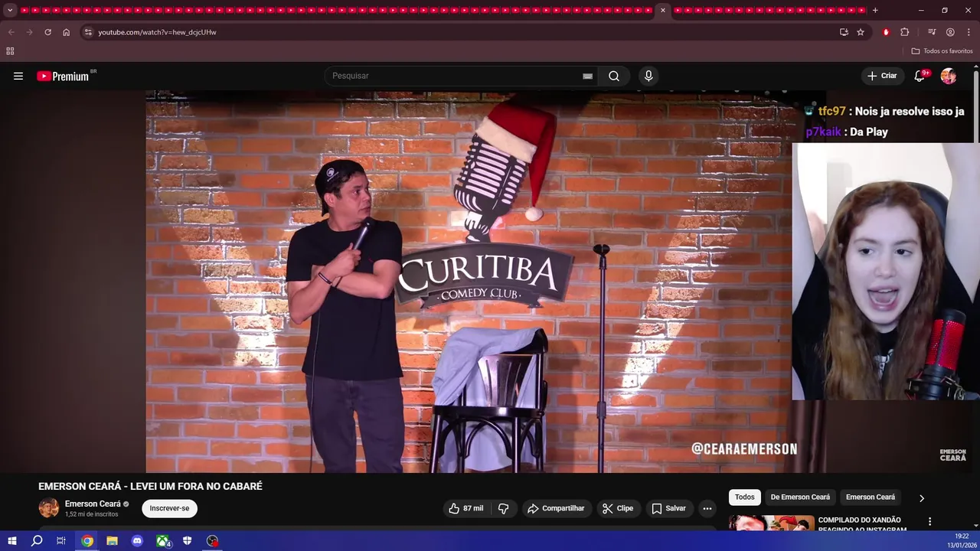980x551 pixels.
Task: Open the Emerson Ceará channel avatar
Action: (49, 508)
